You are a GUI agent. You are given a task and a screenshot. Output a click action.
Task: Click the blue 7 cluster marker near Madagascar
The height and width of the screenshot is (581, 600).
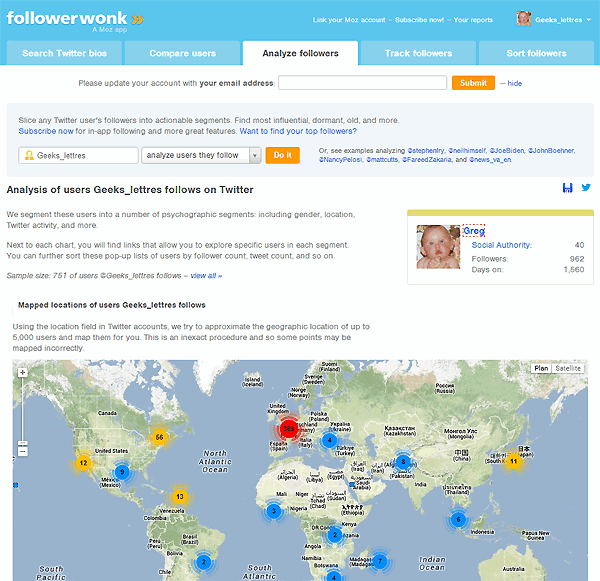point(380,561)
